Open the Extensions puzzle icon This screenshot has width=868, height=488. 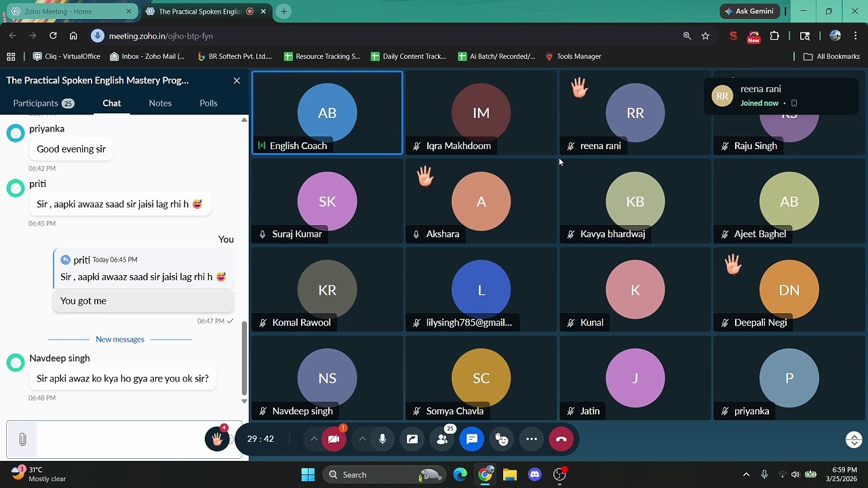click(774, 36)
